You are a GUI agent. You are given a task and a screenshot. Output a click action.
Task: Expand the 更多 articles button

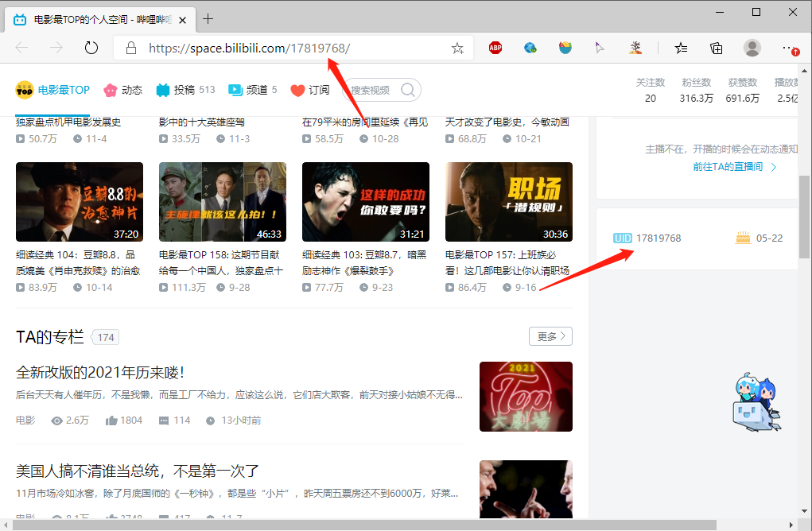(550, 336)
